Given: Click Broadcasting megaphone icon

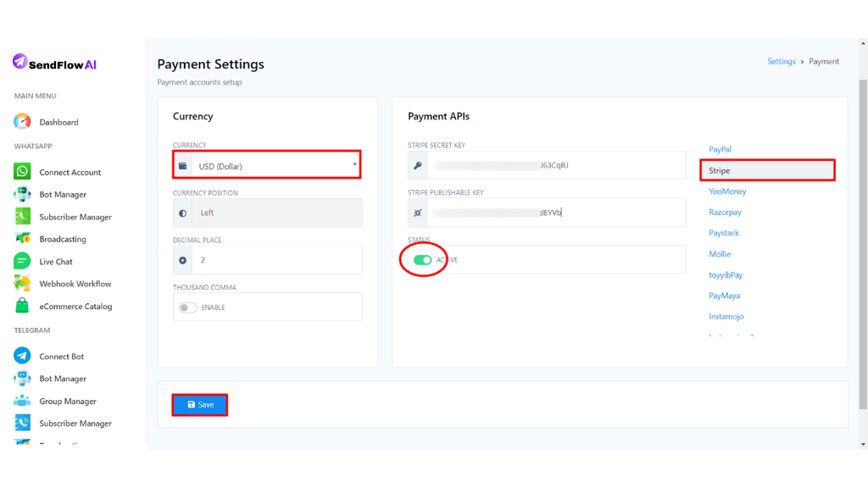Looking at the screenshot, I should [22, 238].
